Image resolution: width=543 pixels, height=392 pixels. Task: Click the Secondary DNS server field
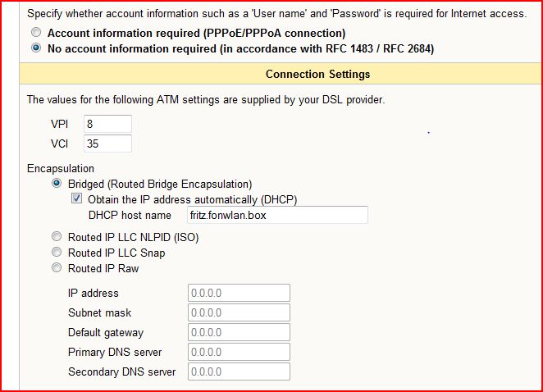click(x=239, y=371)
